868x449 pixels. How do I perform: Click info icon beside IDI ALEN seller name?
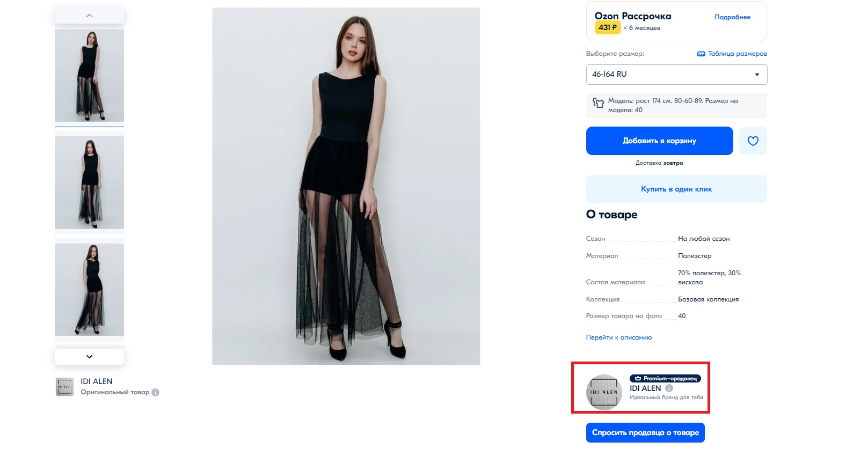click(x=669, y=388)
